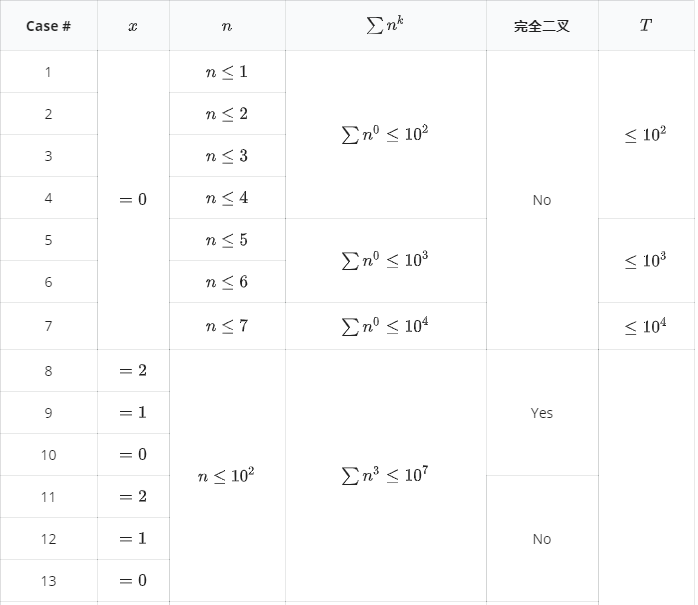
Task: Click the "完全二叉" column header
Action: click(x=541, y=26)
